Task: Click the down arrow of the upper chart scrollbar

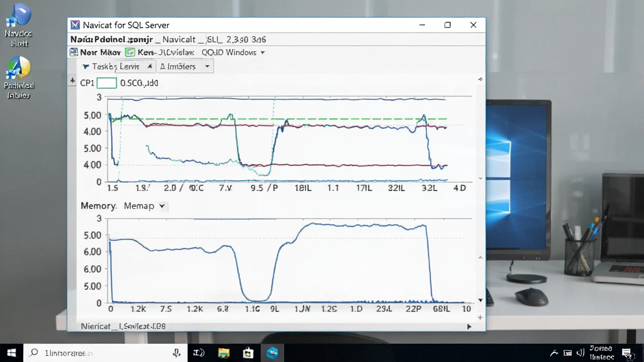Action: tap(480, 178)
